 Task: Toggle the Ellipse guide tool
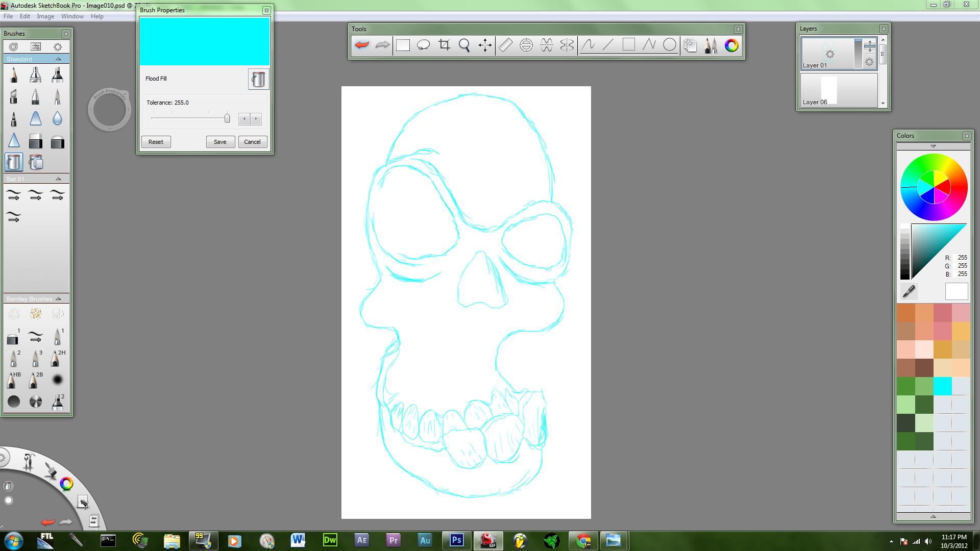[x=526, y=45]
